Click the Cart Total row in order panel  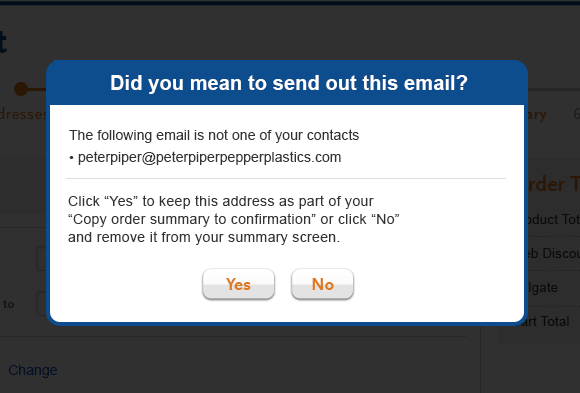547,321
